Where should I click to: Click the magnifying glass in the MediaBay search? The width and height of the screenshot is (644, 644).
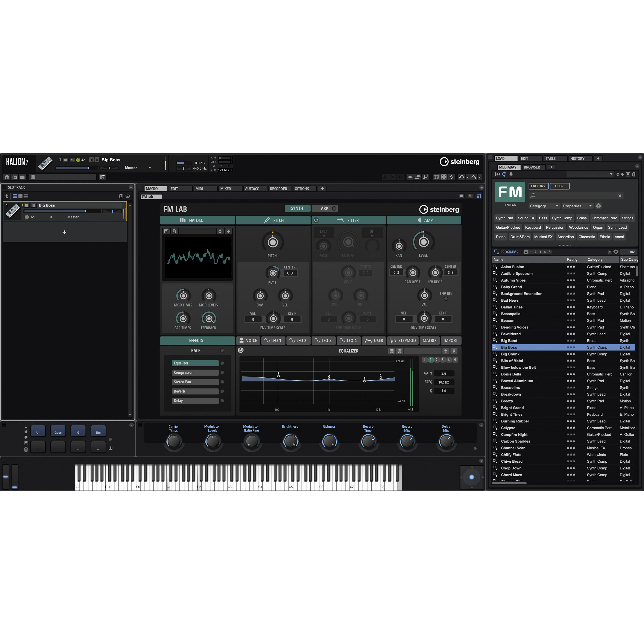click(533, 196)
